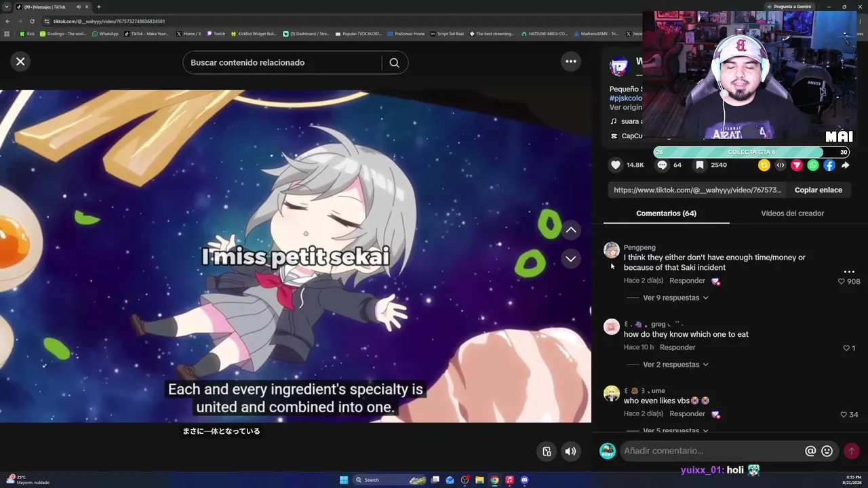This screenshot has width=868, height=488.
Task: Open File Explorer from the taskbar
Action: [479, 480]
